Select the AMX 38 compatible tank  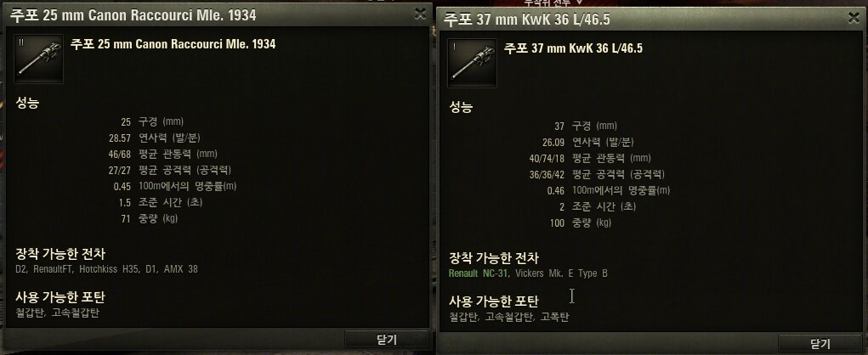(x=181, y=269)
